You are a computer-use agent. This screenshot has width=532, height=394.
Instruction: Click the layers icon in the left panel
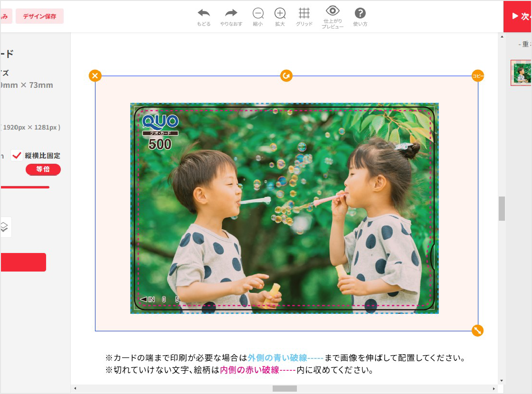pos(5,227)
